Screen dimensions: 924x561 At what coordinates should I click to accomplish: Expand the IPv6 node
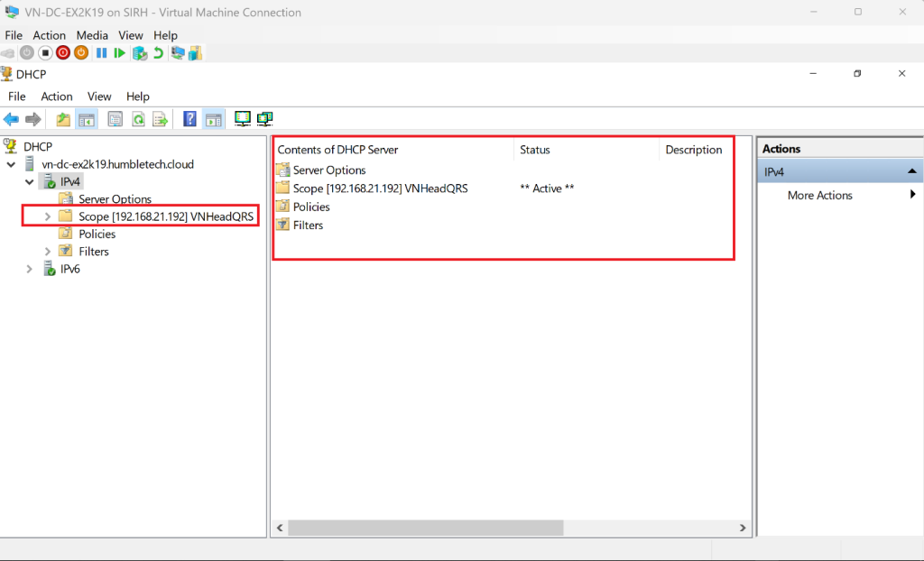(30, 269)
